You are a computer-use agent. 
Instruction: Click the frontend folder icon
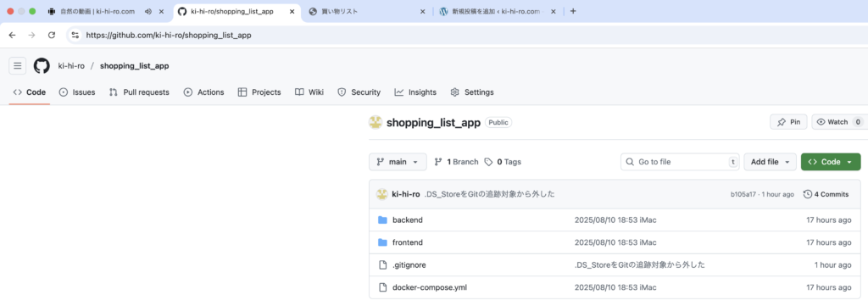[382, 242]
